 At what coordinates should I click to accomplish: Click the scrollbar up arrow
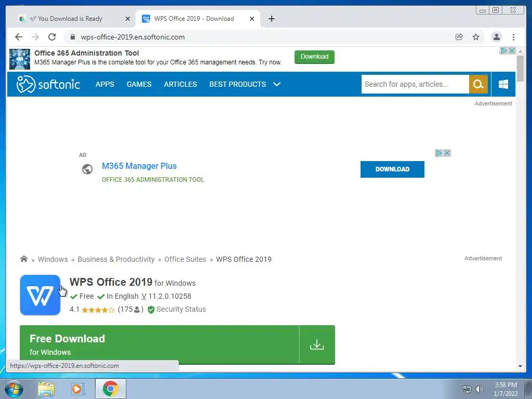(x=520, y=51)
